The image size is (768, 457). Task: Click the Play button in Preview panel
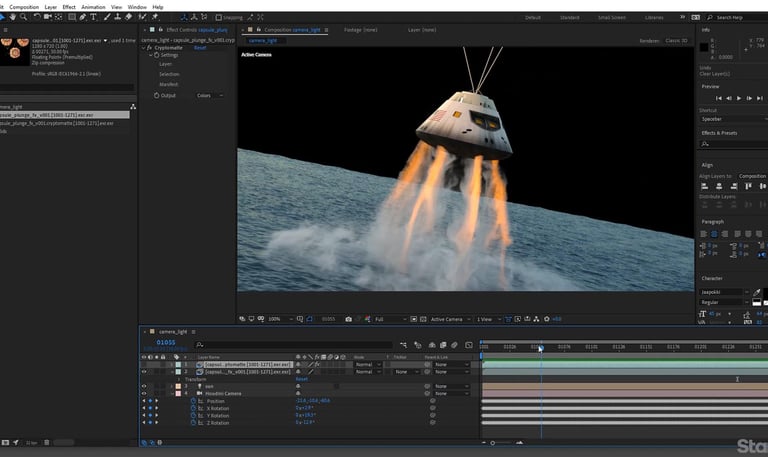738,98
